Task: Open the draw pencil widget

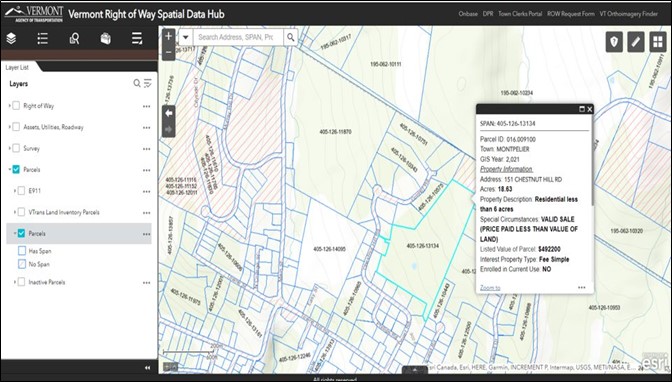Action: tap(636, 42)
